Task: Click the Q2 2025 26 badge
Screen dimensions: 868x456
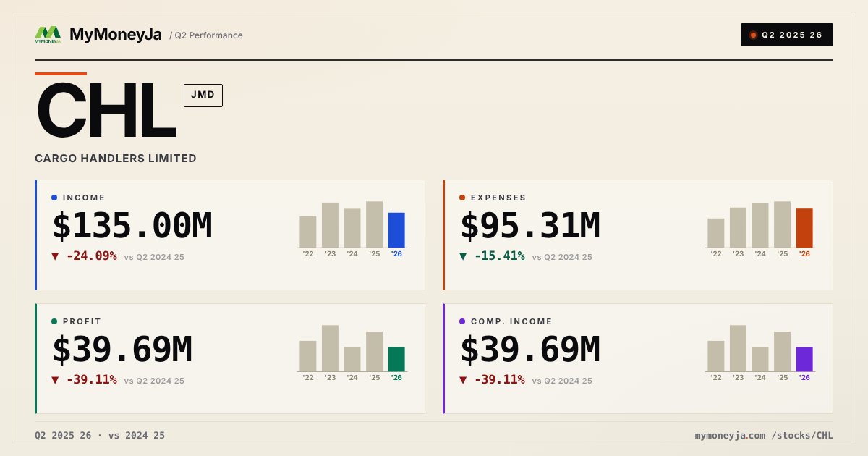Action: (787, 35)
